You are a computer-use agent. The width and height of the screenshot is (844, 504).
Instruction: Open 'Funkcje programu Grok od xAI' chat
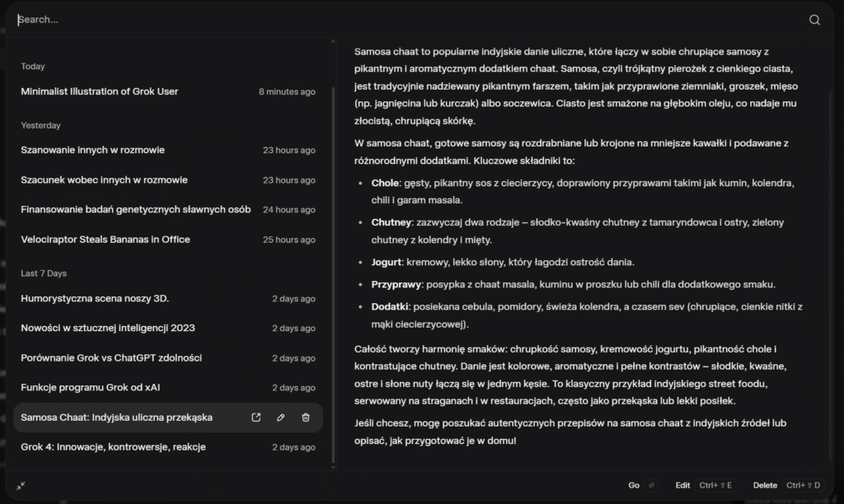[168, 388]
